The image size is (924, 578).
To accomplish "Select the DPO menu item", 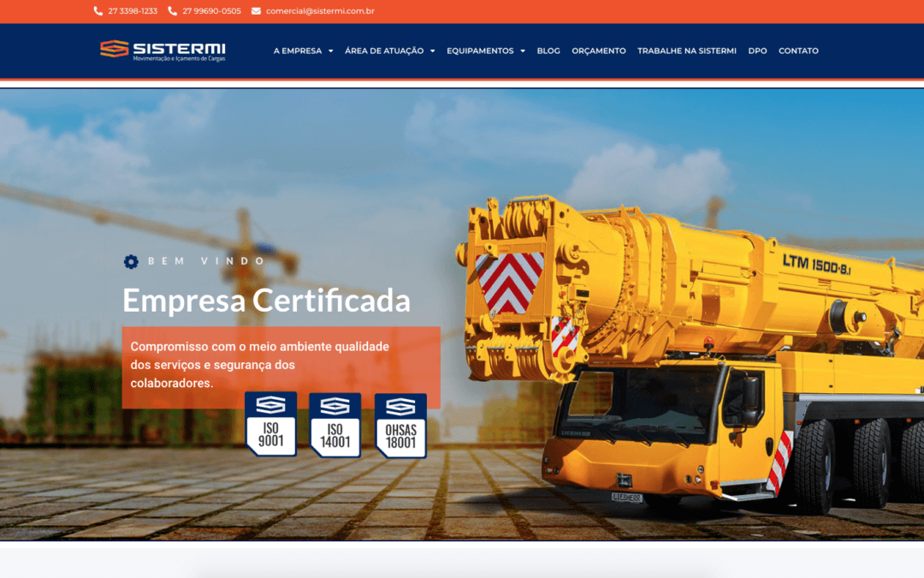I will (x=757, y=51).
